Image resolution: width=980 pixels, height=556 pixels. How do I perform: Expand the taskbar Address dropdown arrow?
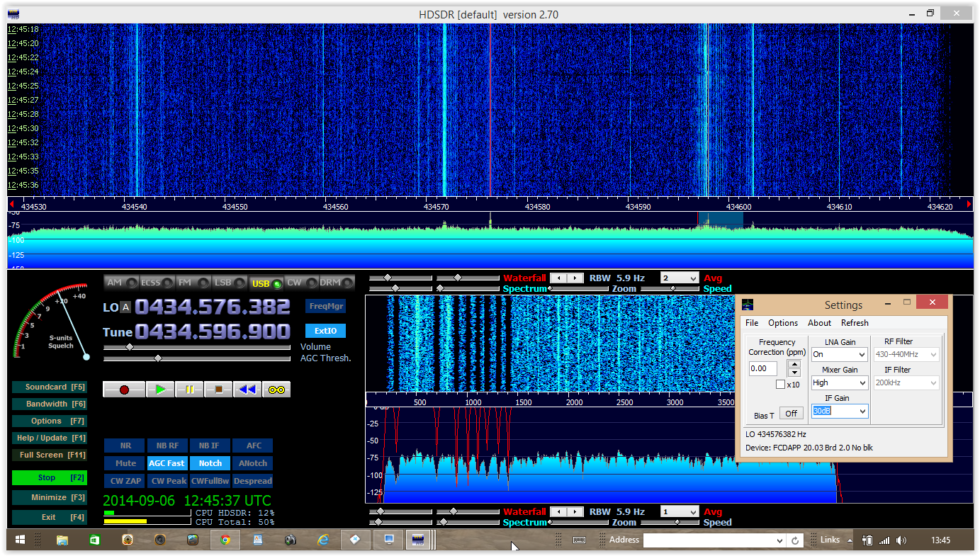(779, 540)
